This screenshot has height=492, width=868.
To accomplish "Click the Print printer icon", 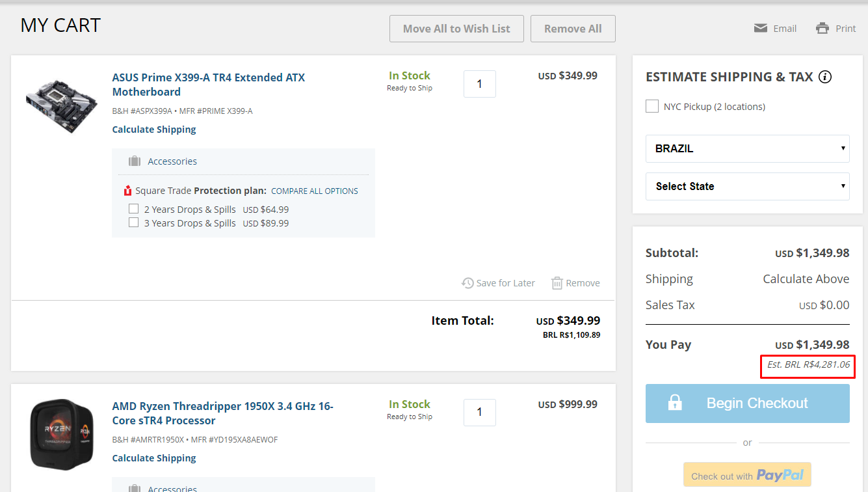I will (822, 28).
